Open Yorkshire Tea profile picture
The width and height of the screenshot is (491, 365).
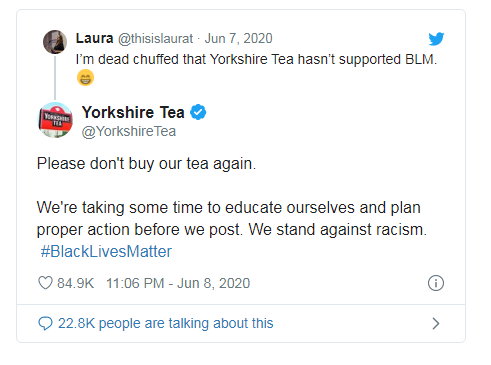coord(56,120)
